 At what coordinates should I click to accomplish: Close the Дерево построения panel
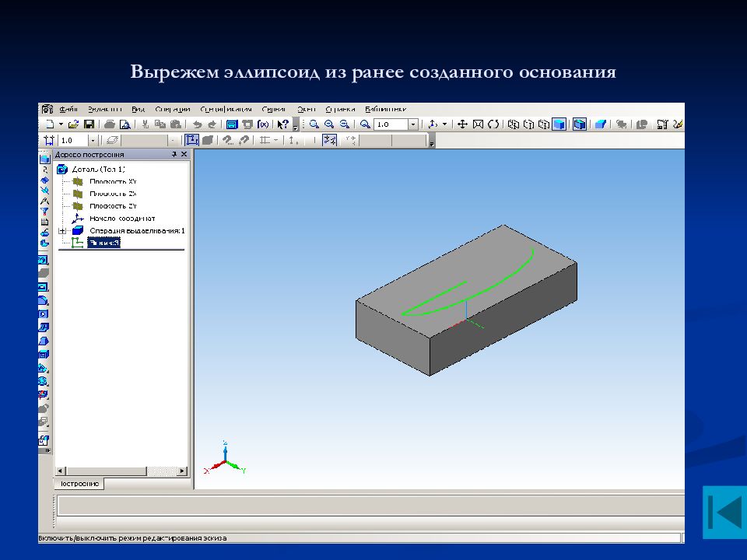184,154
